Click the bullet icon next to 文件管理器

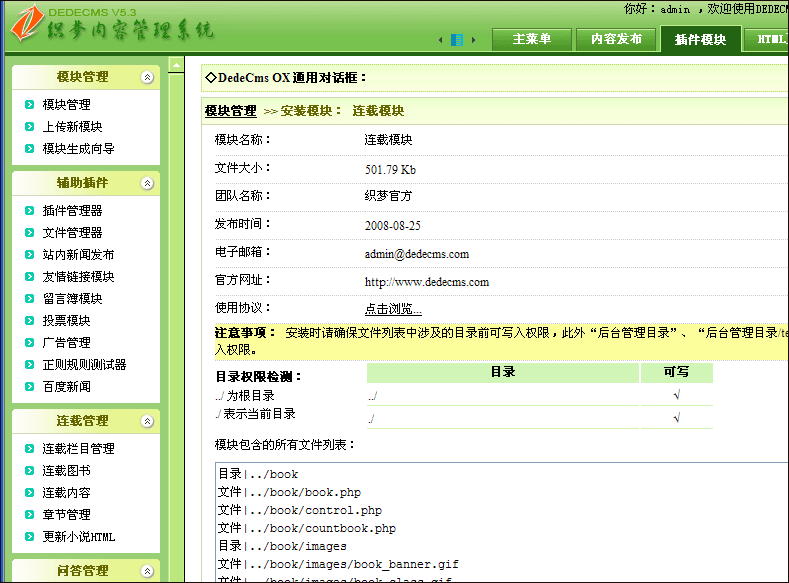coord(30,233)
